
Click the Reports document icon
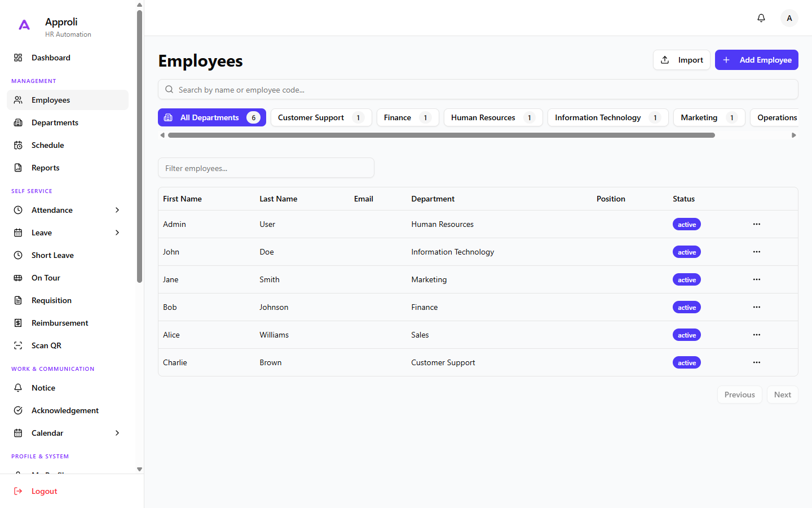[x=18, y=168]
